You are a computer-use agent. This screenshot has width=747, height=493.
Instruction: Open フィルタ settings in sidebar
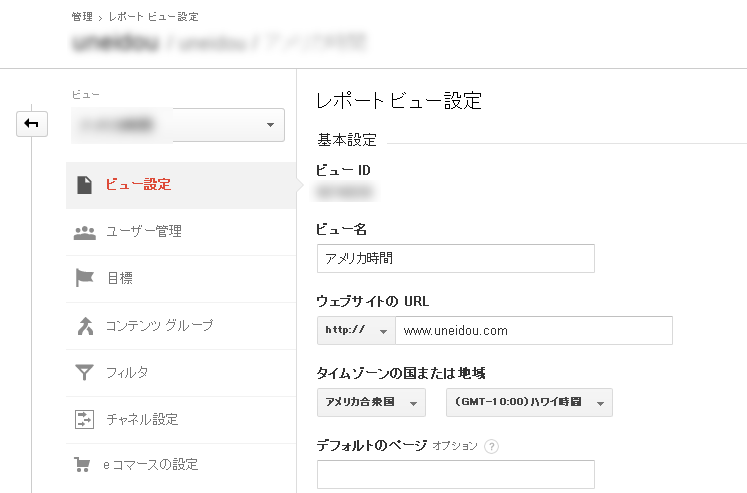[x=127, y=372]
